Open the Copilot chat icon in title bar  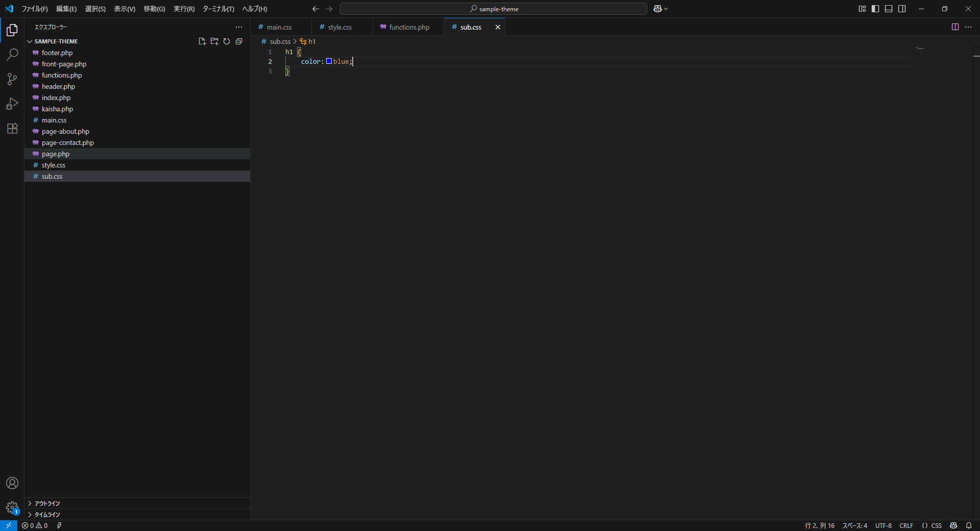[657, 9]
